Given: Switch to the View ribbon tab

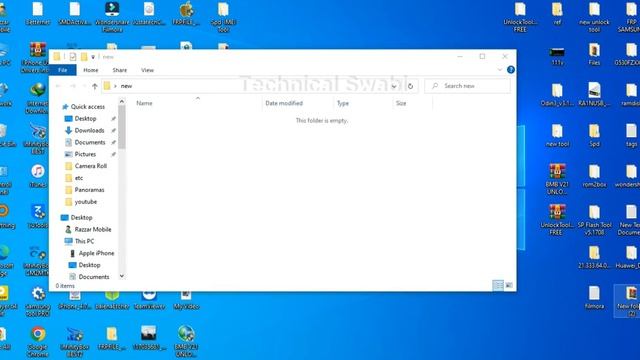Looking at the screenshot, I should click(x=147, y=70).
